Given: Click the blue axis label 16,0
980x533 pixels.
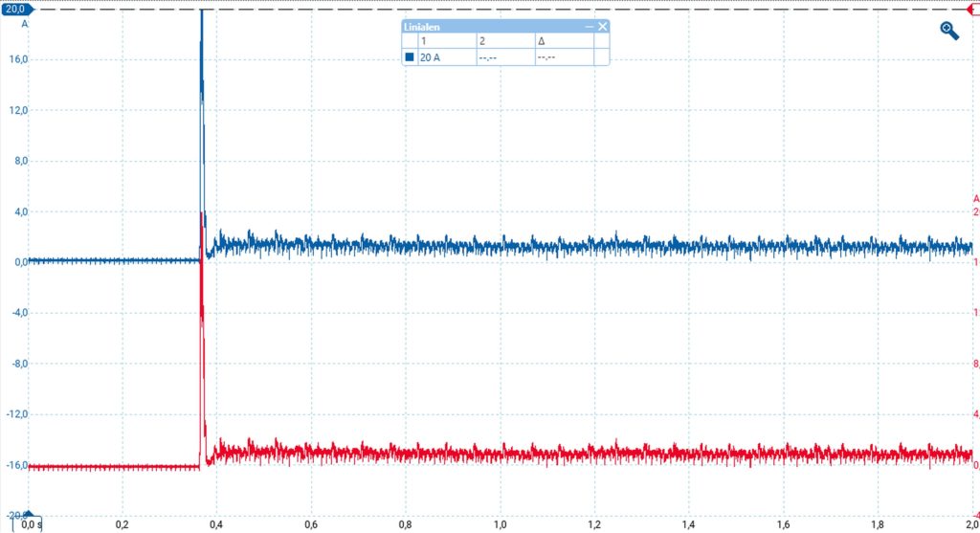Looking at the screenshot, I should [x=18, y=59].
